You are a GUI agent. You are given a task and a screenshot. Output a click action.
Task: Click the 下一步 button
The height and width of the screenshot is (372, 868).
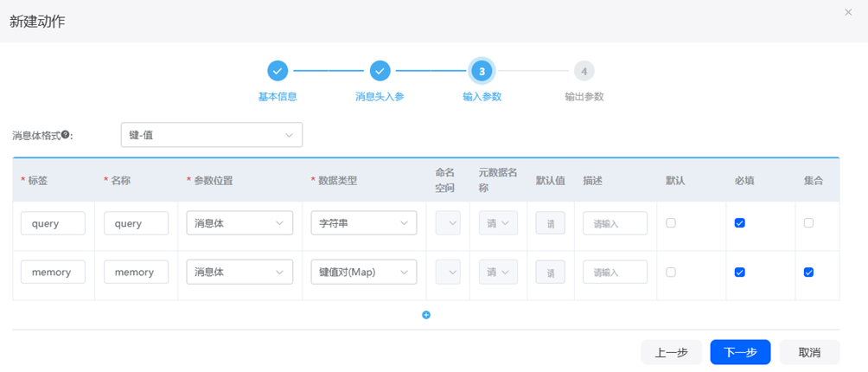coord(740,352)
